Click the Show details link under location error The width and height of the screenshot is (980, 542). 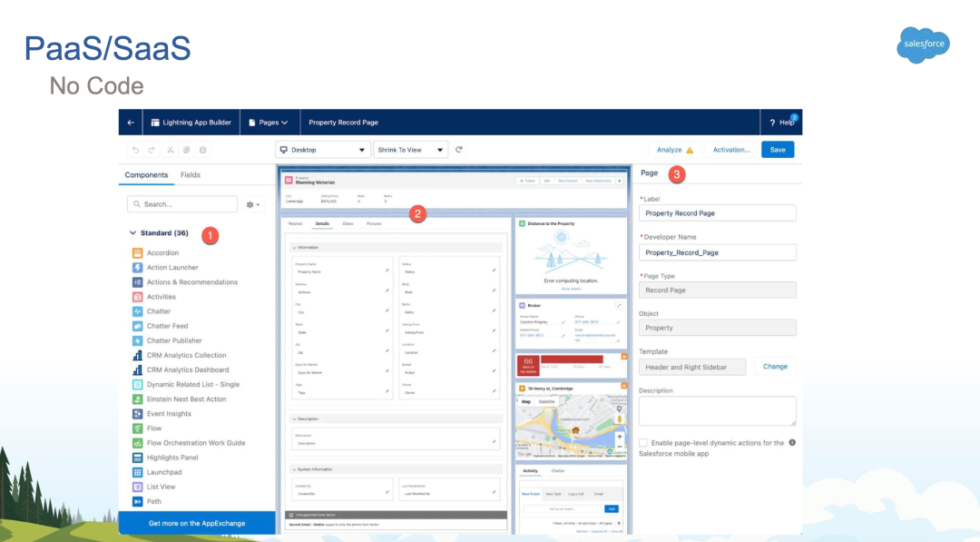pos(571,289)
